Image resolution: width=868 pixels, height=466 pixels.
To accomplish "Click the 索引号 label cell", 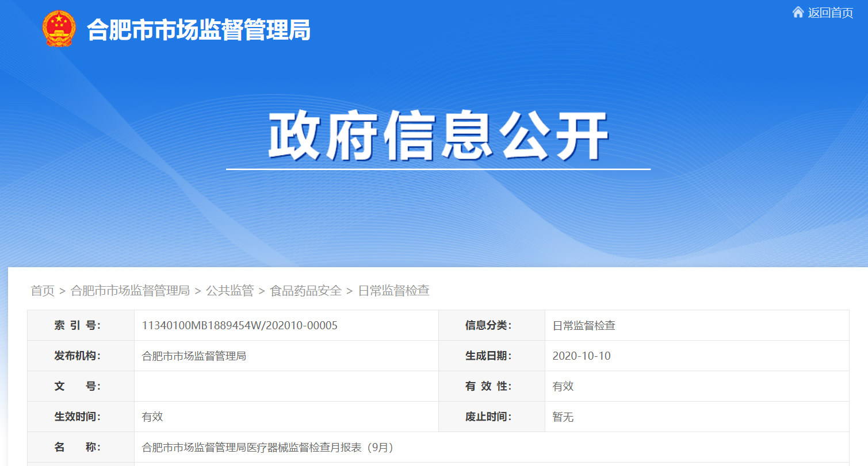I will (81, 325).
